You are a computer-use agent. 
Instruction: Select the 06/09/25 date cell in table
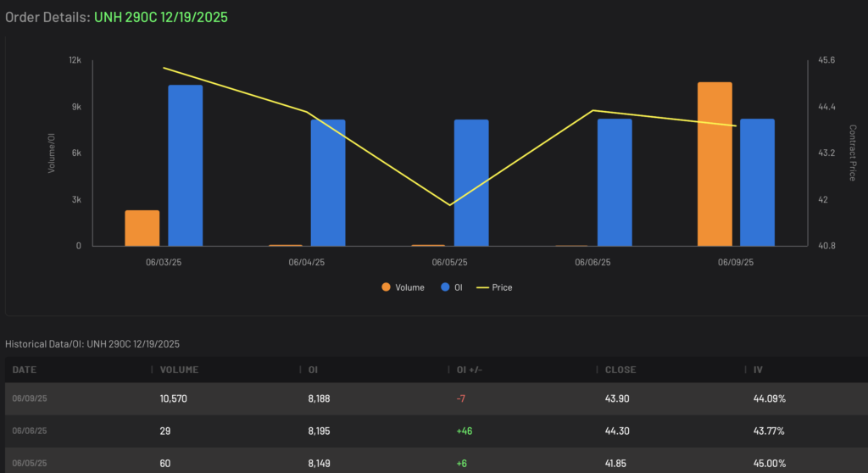(x=30, y=398)
